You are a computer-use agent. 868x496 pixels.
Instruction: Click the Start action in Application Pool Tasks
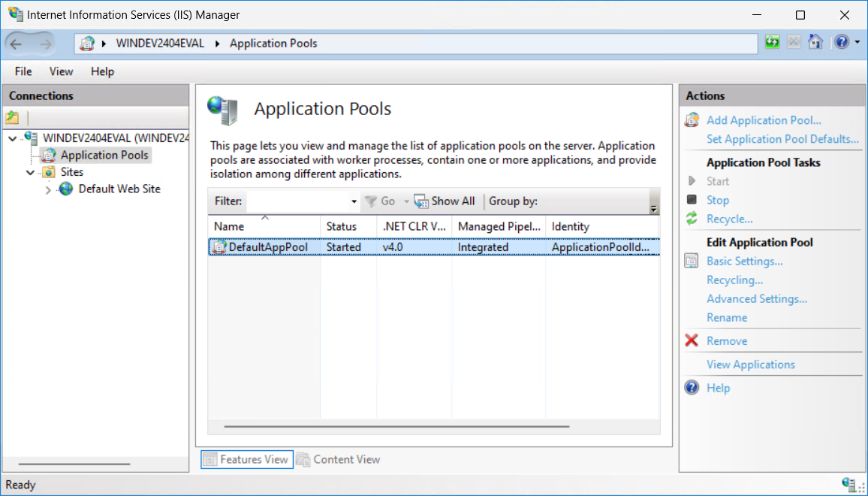[x=717, y=181]
